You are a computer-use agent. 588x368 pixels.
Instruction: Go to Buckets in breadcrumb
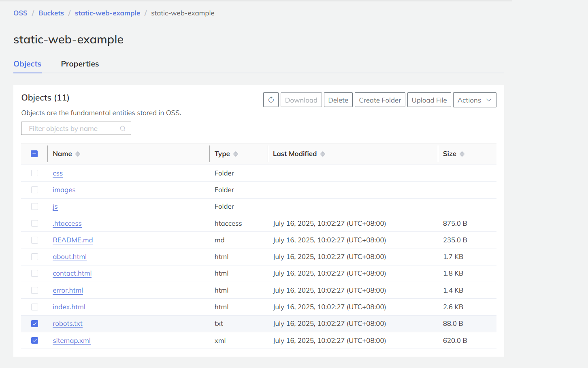tap(51, 13)
